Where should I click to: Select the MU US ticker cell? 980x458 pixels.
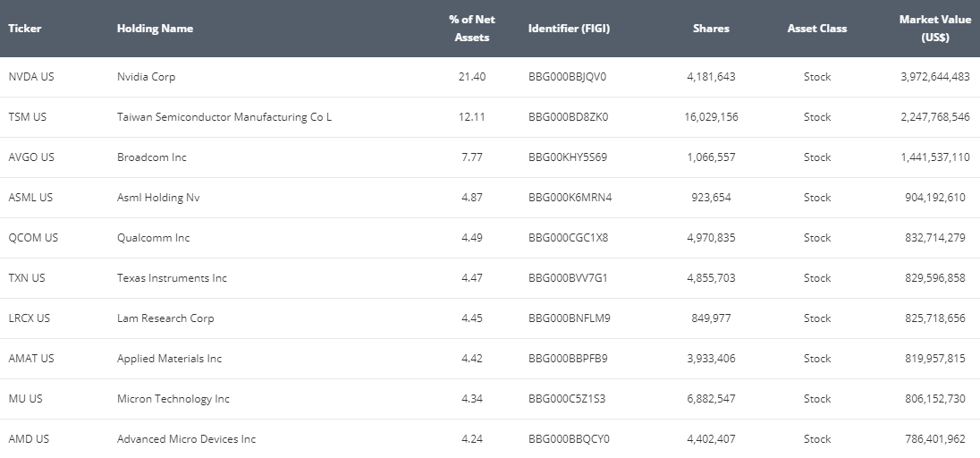26,399
